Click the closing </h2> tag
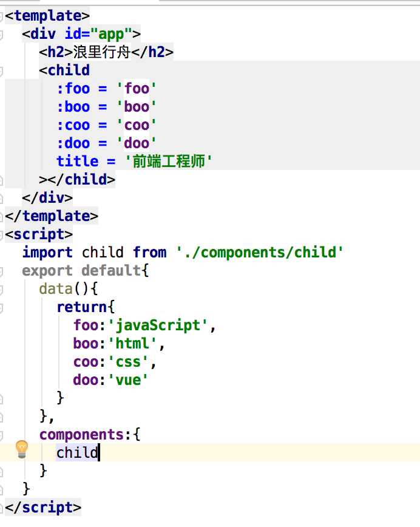Image resolution: width=420 pixels, height=527 pixels. coord(152,52)
